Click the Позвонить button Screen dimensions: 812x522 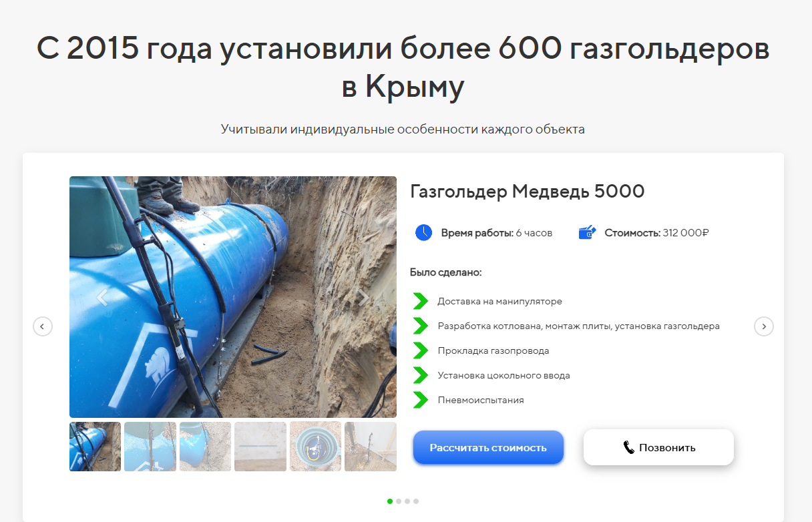pos(658,447)
